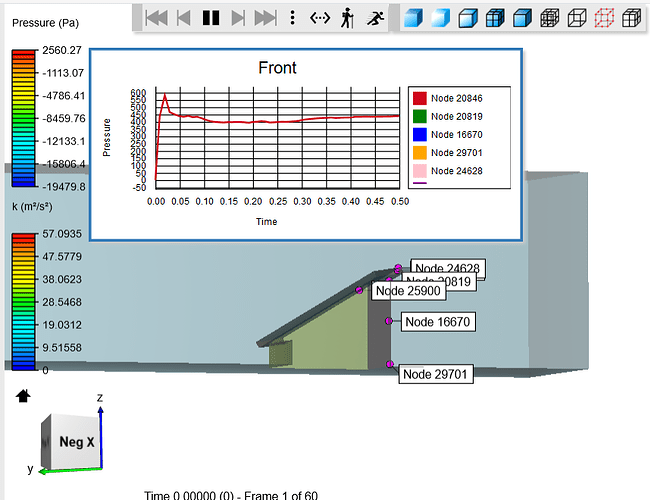
Task: Select the last cube display icon in toolbar
Action: [631, 17]
